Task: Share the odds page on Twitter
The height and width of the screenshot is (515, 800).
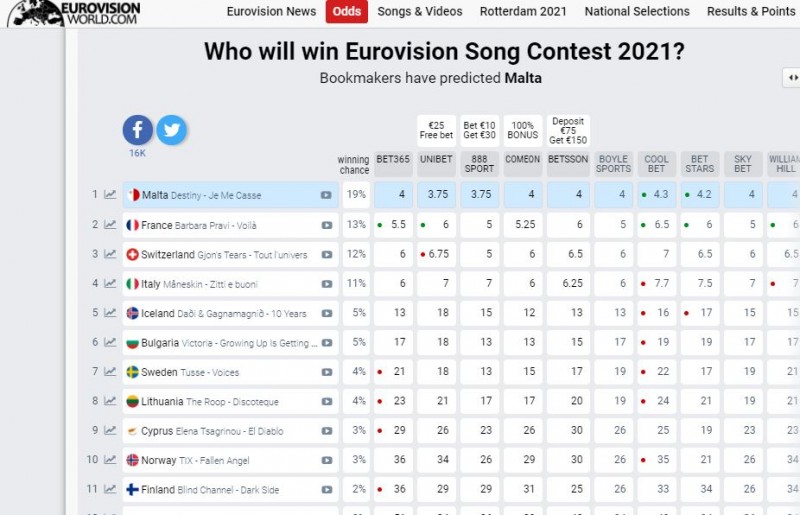Action: 171,130
